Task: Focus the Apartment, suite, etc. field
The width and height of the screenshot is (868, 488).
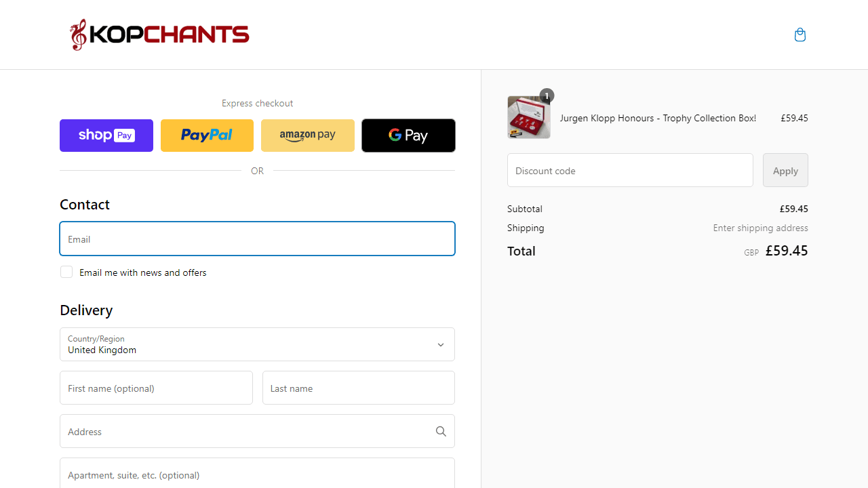Action: (257, 474)
